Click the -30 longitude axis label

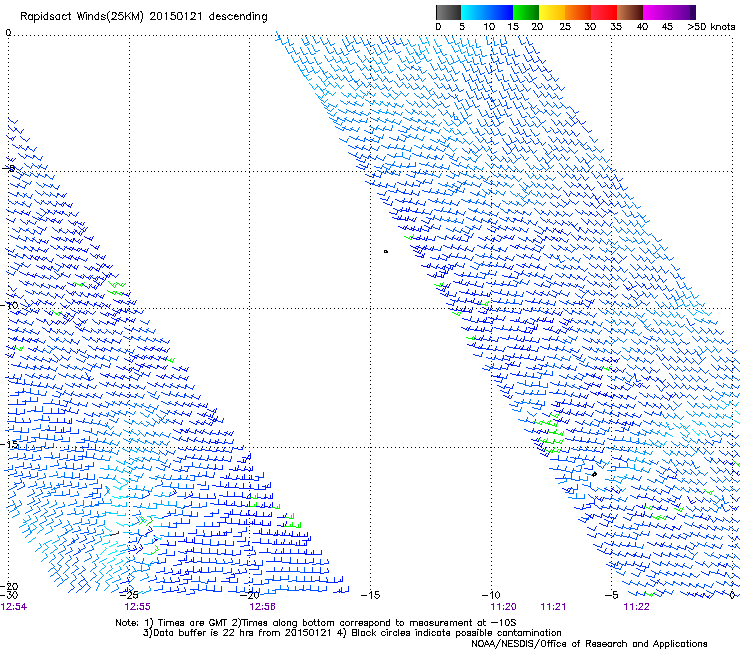[9, 595]
